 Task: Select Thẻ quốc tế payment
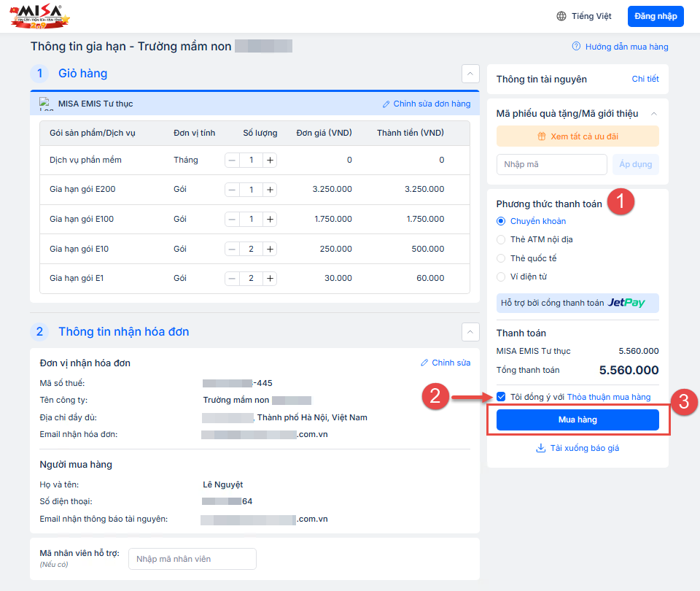click(x=501, y=258)
